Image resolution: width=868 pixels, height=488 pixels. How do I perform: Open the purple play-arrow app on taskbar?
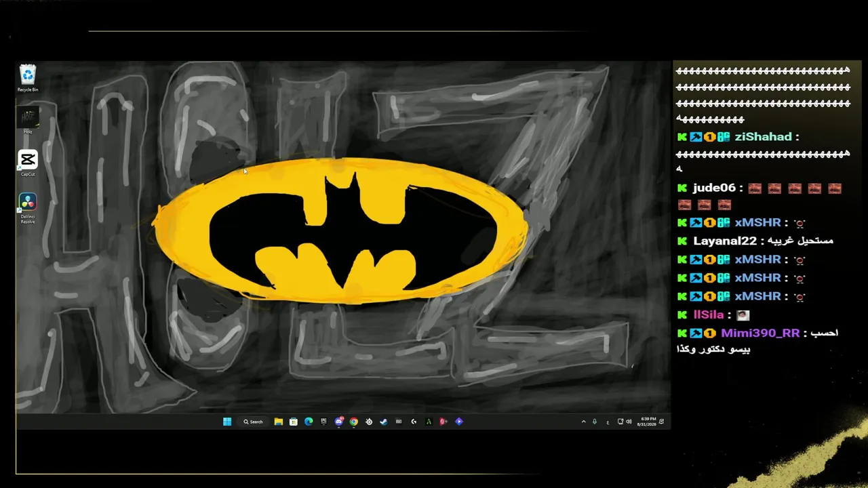[x=459, y=422]
